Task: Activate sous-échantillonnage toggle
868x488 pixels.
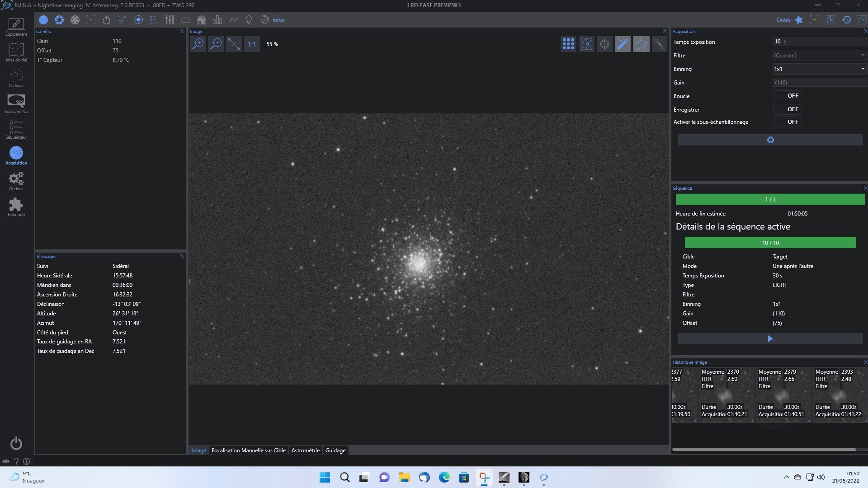Action: tap(787, 122)
